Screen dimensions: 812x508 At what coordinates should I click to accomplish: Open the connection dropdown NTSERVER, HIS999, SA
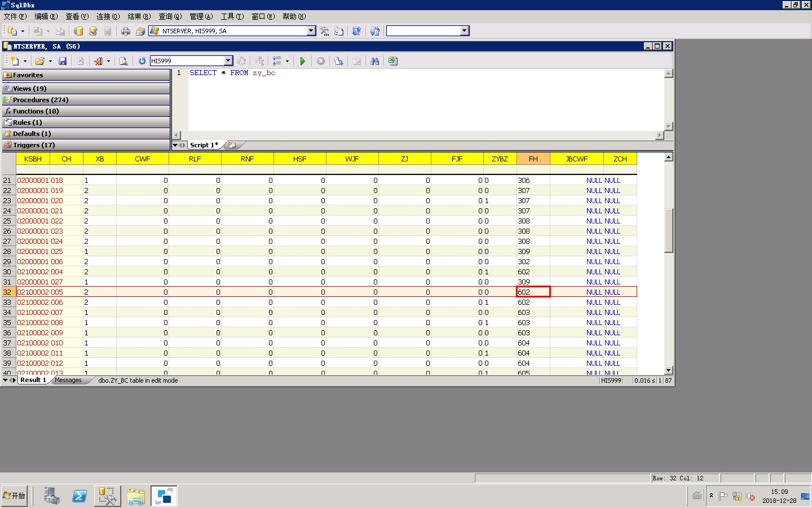311,31
